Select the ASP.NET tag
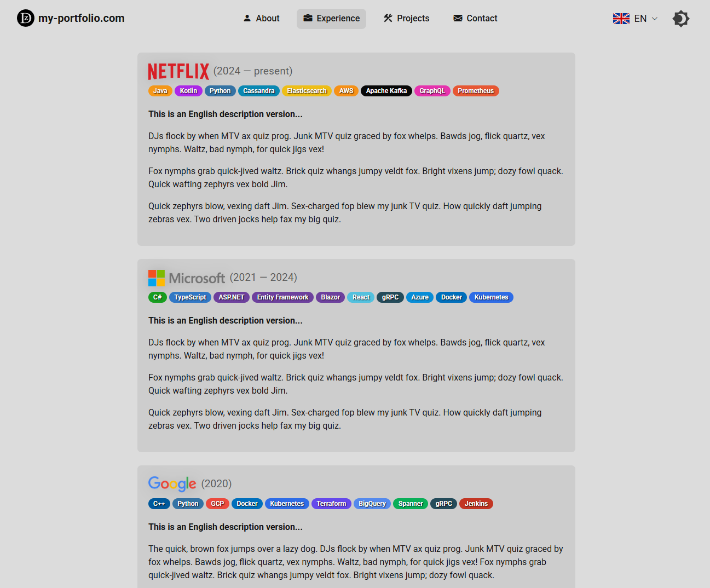 pos(232,297)
